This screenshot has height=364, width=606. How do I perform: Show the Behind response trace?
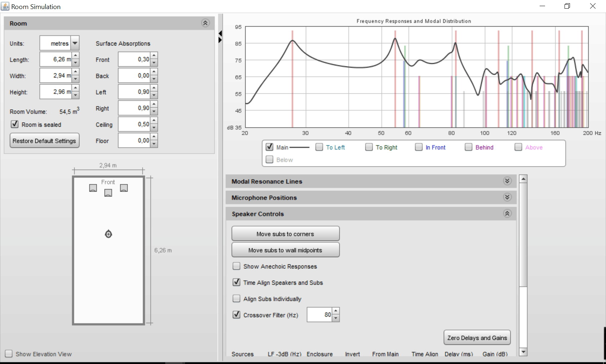469,147
